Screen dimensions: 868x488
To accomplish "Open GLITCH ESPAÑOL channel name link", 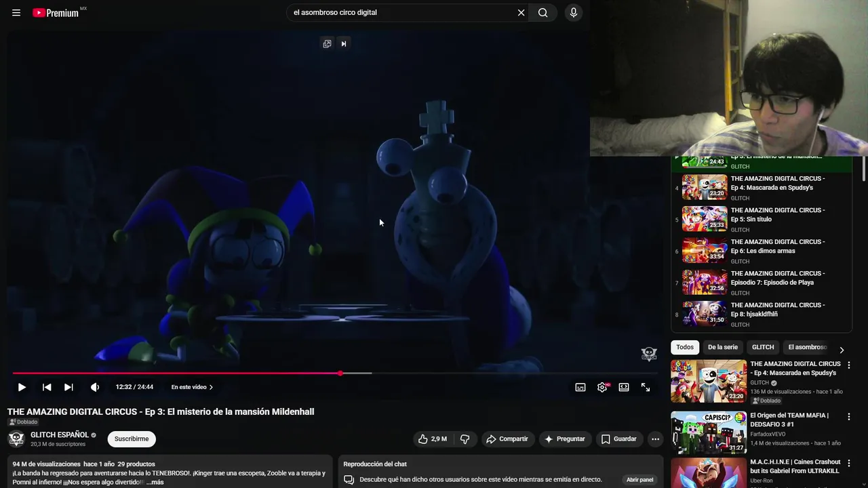I will pyautogui.click(x=60, y=434).
